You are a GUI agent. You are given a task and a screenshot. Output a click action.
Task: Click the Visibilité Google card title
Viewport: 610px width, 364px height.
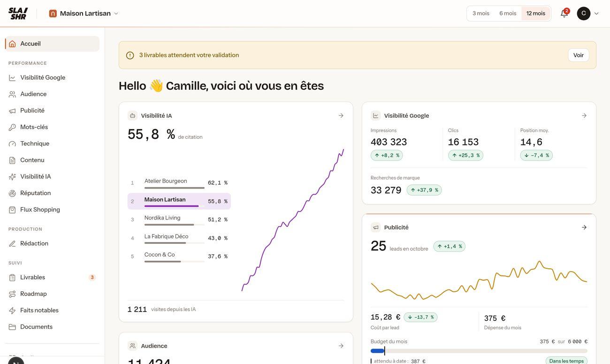[406, 116]
